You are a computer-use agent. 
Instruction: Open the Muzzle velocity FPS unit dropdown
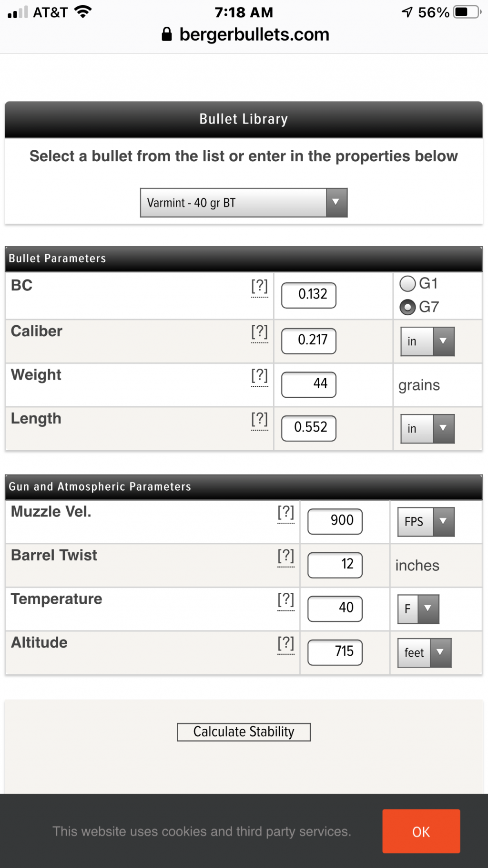click(x=426, y=522)
